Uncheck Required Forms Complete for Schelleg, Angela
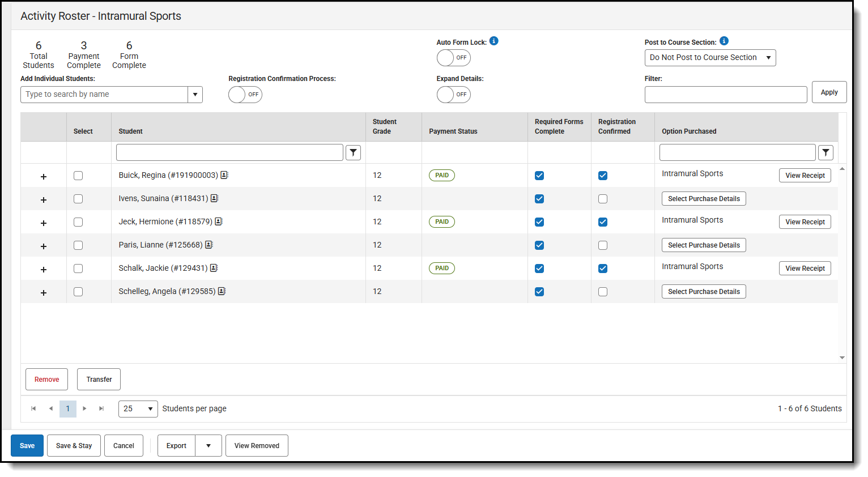The width and height of the screenshot is (868, 477). point(539,292)
